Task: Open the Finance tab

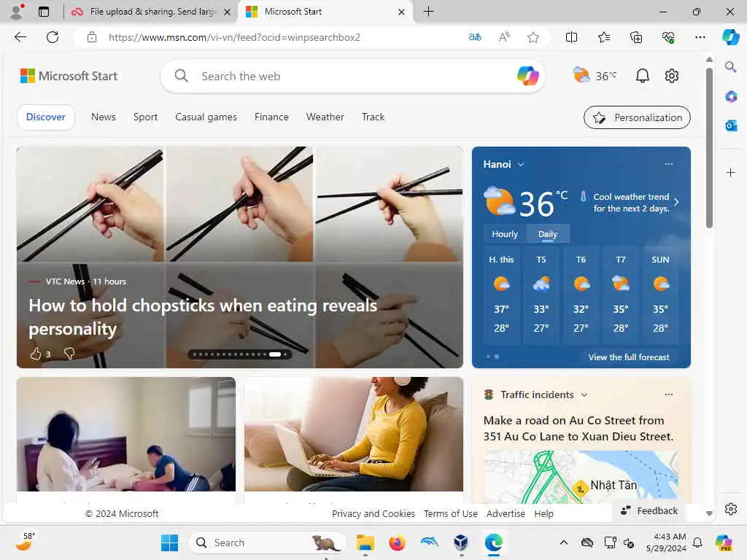Action: coord(271,117)
